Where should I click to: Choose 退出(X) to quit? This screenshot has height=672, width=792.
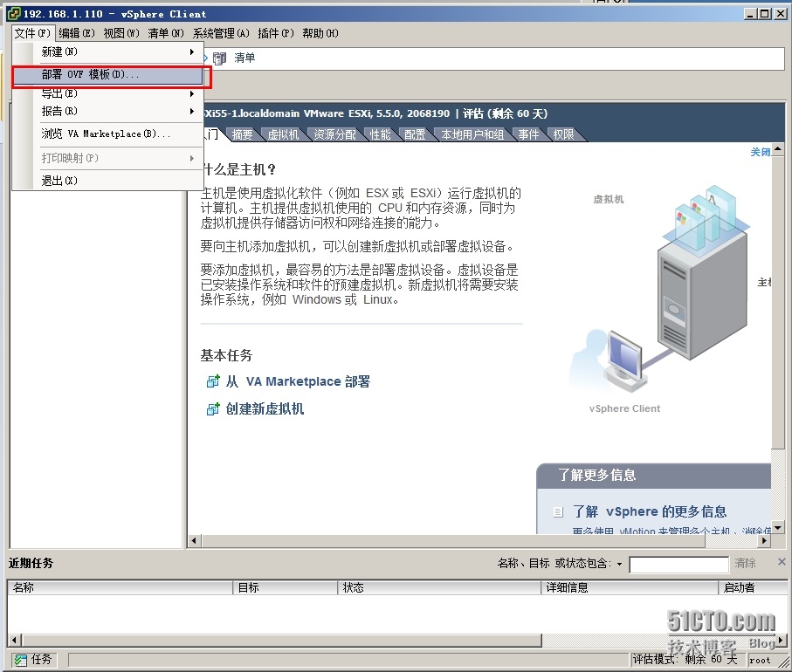tap(107, 181)
